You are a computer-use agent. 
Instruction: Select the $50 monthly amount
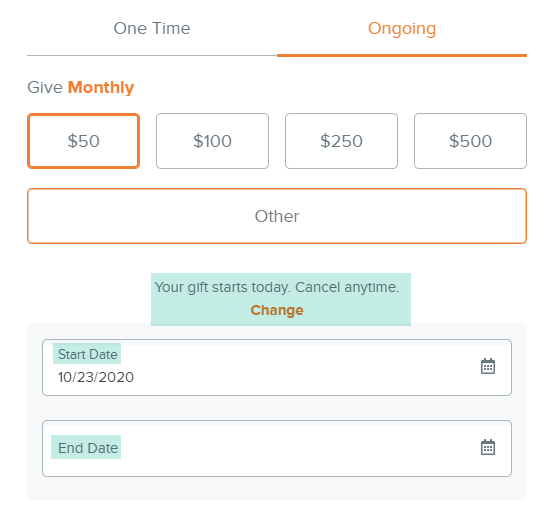pyautogui.click(x=83, y=141)
